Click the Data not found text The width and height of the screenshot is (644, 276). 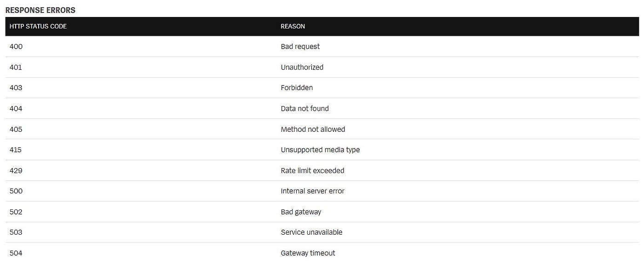coord(305,108)
